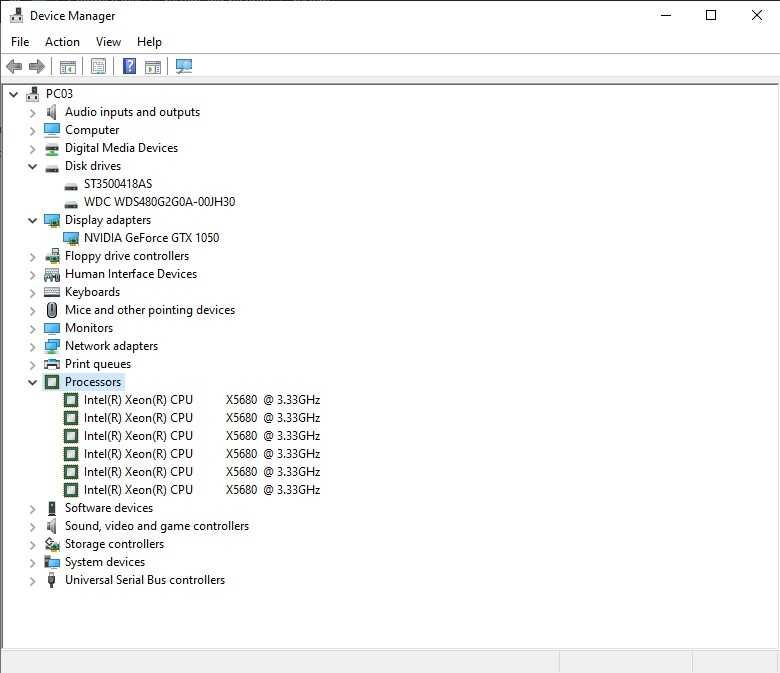Open the File menu
The height and width of the screenshot is (673, 780).
(20, 42)
